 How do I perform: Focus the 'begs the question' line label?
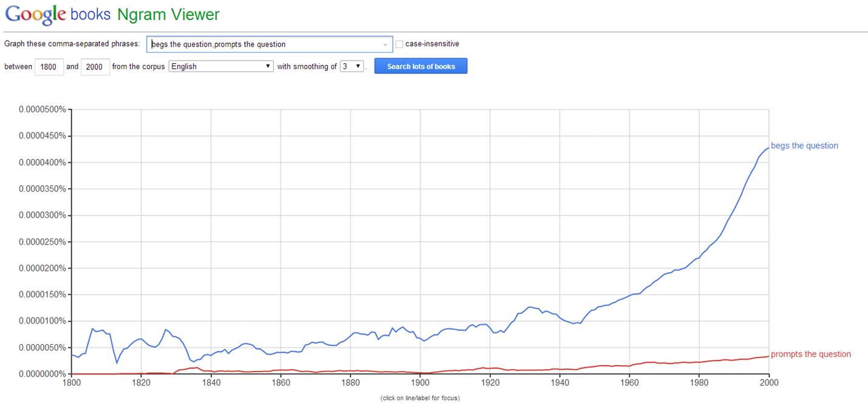804,146
